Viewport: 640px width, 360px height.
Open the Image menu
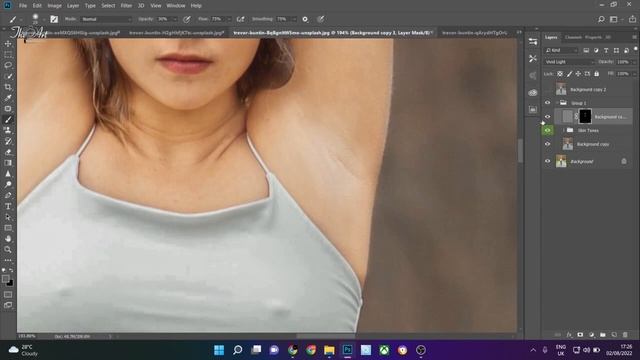pos(54,6)
